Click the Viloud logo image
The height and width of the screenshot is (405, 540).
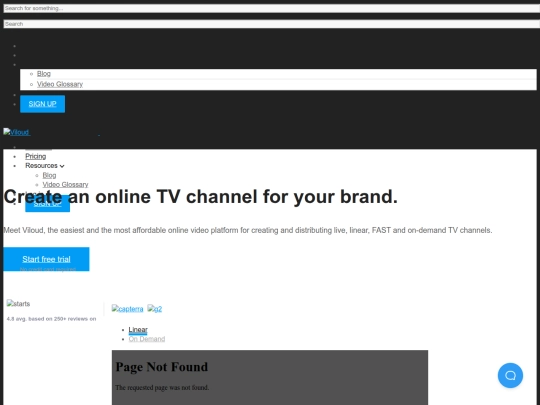[16, 132]
